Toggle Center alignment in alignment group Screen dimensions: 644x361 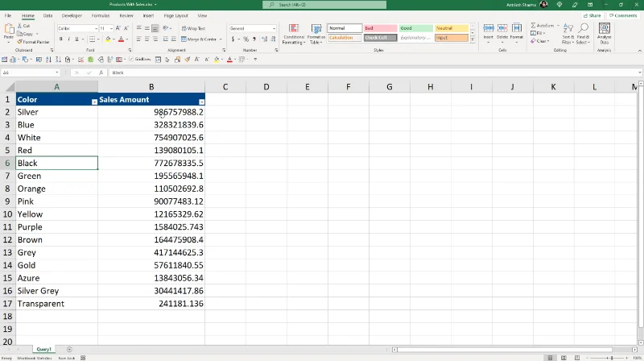(147, 39)
